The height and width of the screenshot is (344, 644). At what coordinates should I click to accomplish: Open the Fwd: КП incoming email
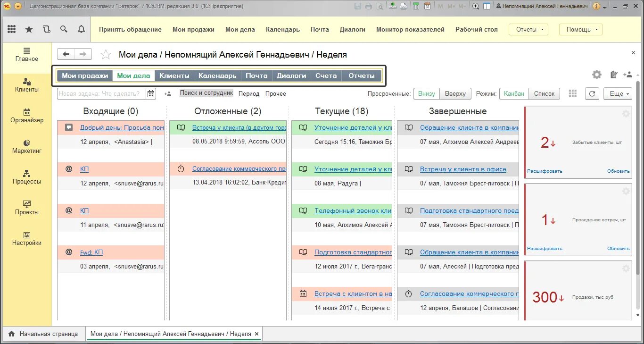pos(91,252)
